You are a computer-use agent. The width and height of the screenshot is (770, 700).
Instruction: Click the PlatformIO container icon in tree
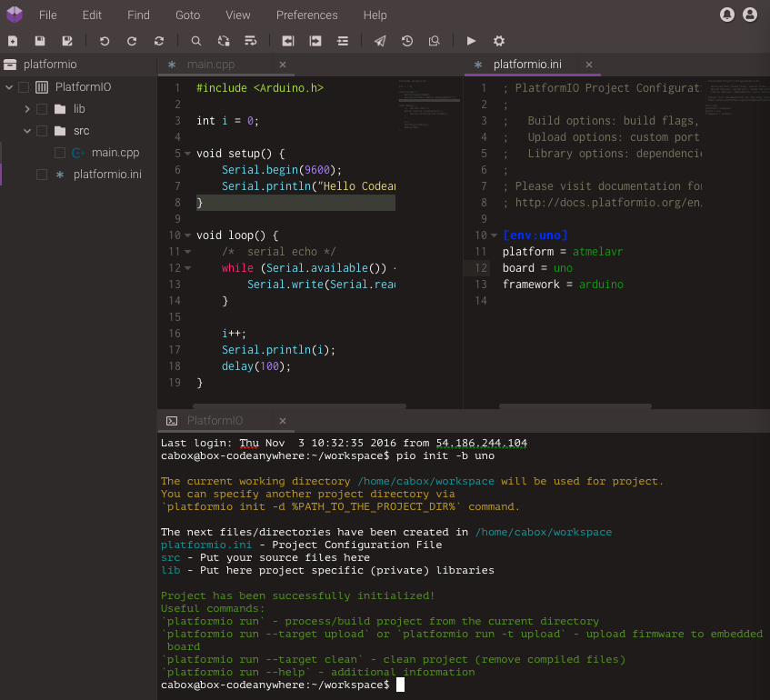point(42,87)
